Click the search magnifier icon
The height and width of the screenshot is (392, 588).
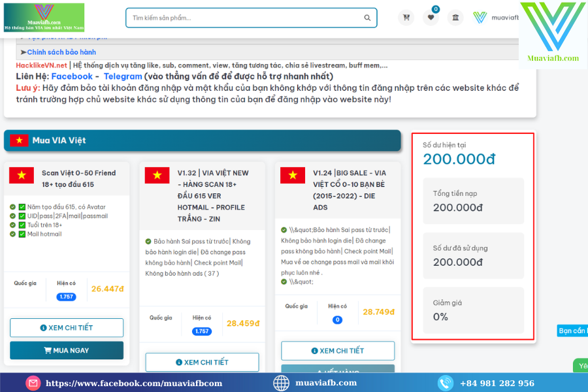coord(367,18)
